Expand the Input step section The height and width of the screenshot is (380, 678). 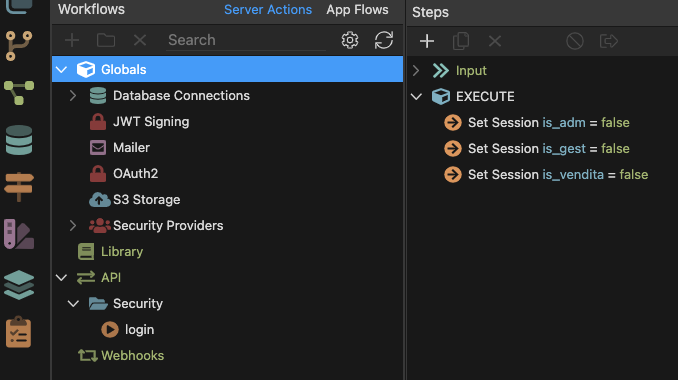[x=416, y=70]
